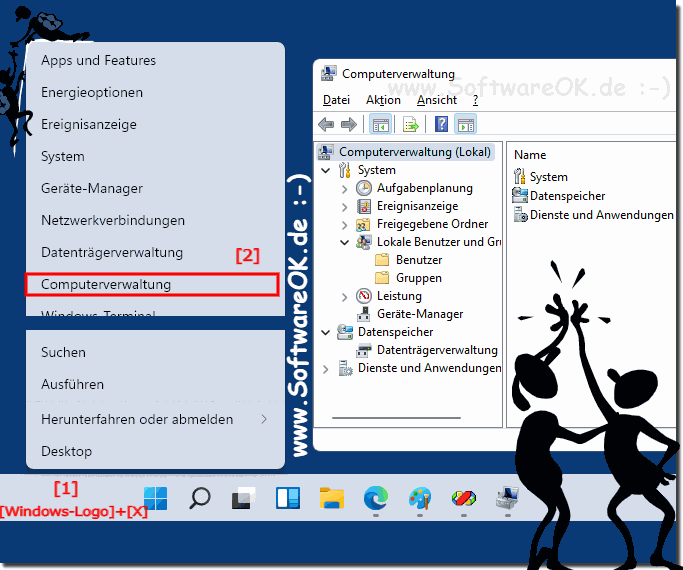The height and width of the screenshot is (570, 683).
Task: Open taskbar Search magnifier
Action: tap(200, 498)
